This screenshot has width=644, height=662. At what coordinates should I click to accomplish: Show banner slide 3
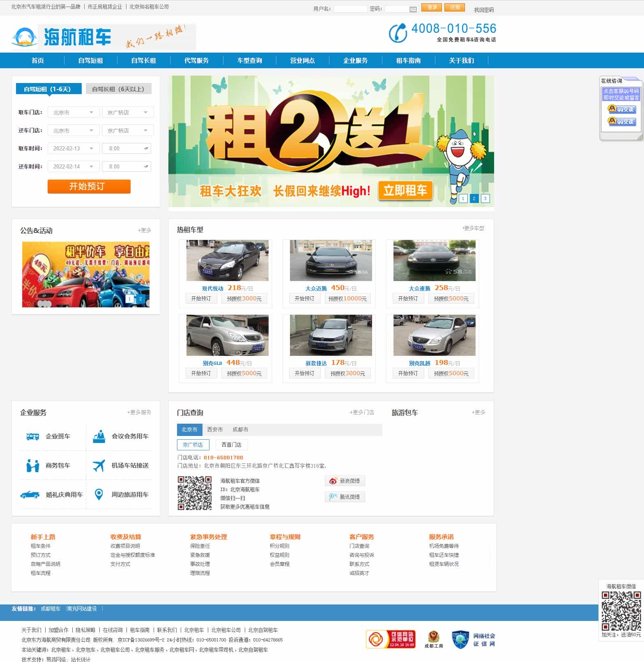(x=485, y=199)
